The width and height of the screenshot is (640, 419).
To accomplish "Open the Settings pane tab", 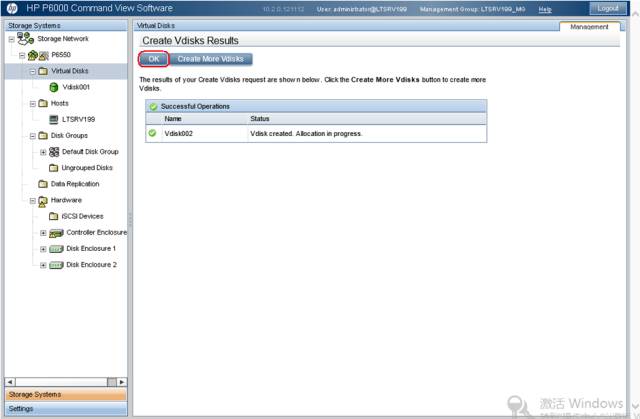I will [x=66, y=408].
